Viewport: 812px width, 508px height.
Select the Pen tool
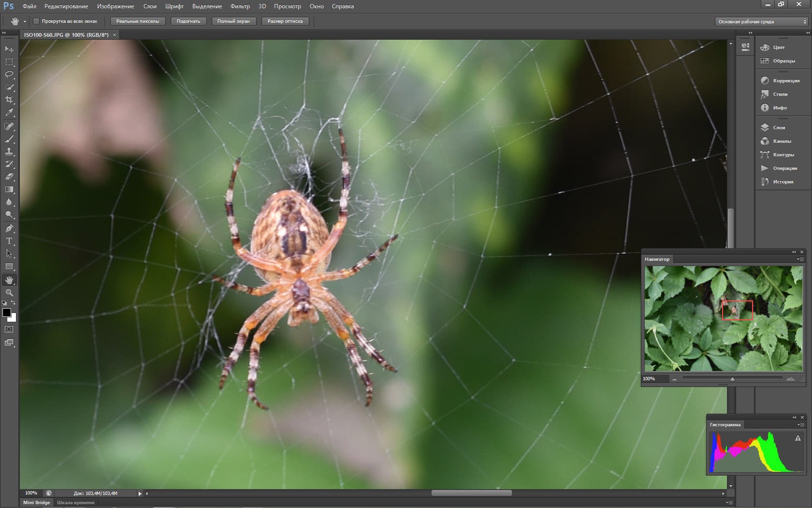point(9,228)
